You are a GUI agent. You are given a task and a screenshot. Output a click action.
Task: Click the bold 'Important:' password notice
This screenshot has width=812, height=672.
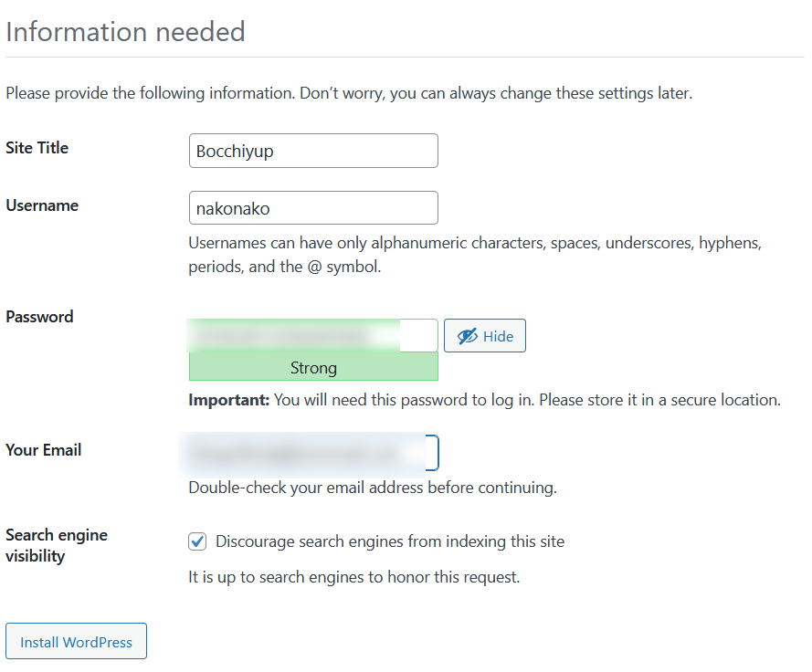pos(227,400)
